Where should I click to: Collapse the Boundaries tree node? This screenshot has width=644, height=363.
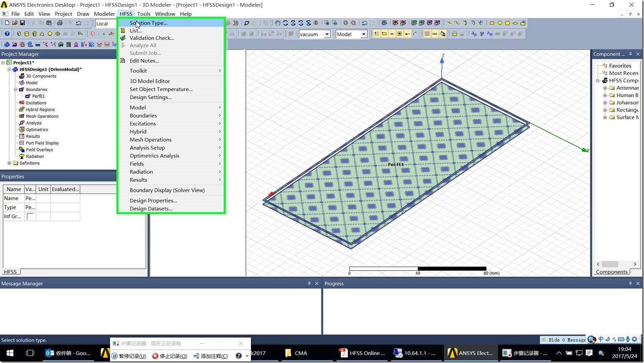pos(15,89)
